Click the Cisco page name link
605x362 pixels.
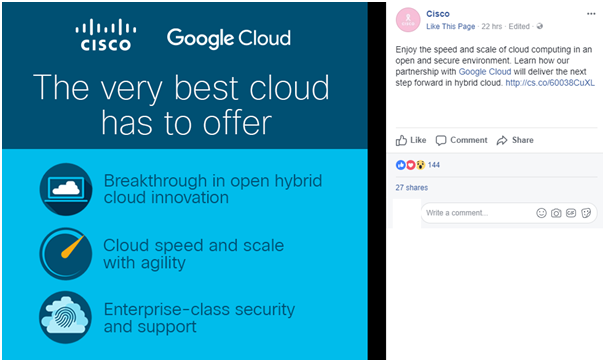pos(438,14)
